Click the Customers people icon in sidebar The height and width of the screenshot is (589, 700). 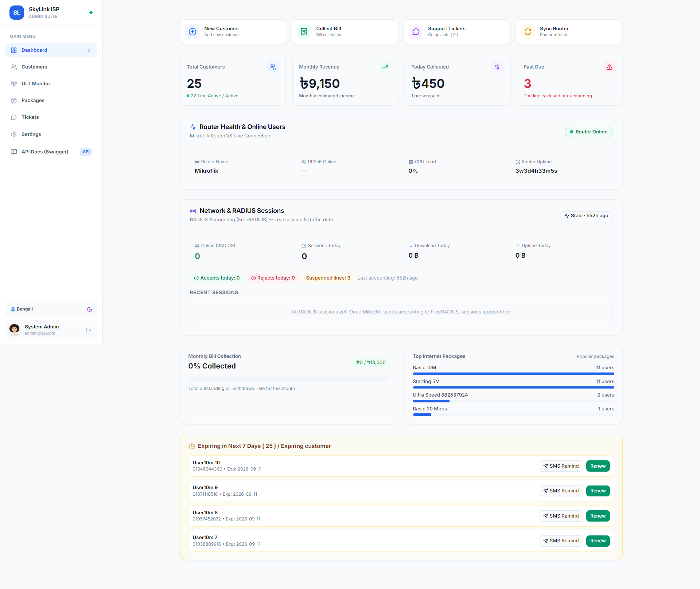click(x=14, y=67)
